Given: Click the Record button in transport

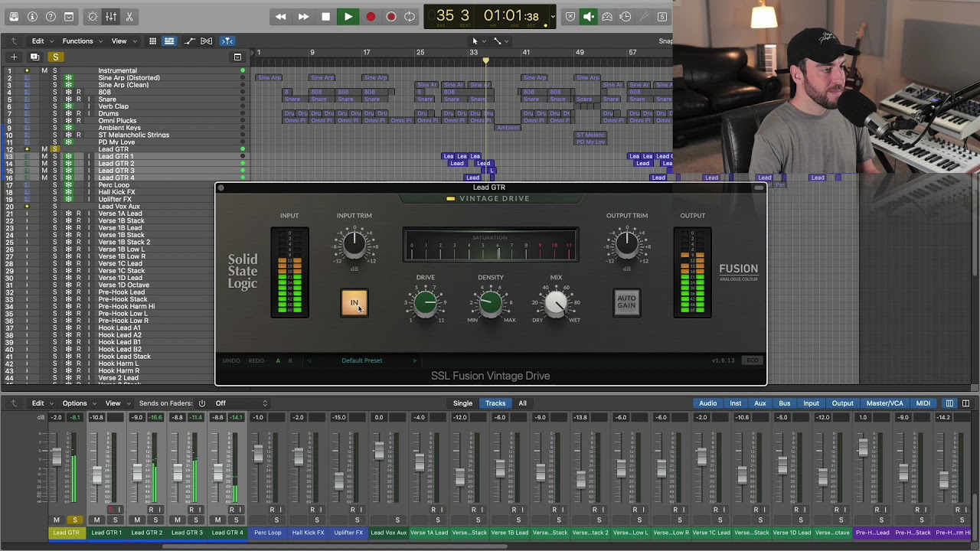Looking at the screenshot, I should (x=371, y=16).
